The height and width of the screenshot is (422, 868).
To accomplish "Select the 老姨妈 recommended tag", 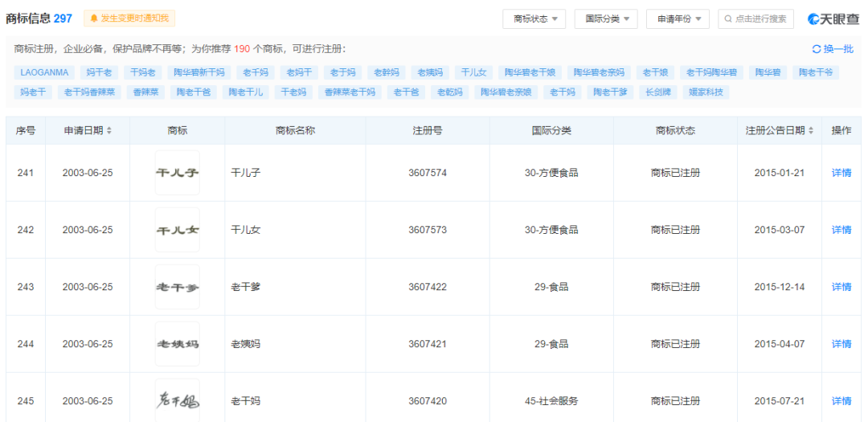I will pos(430,72).
